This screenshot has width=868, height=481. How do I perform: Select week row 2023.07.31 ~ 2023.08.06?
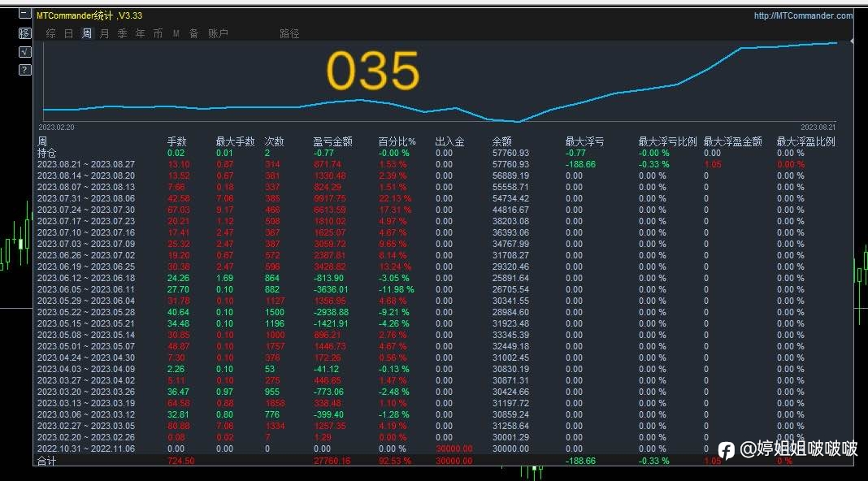(86, 199)
